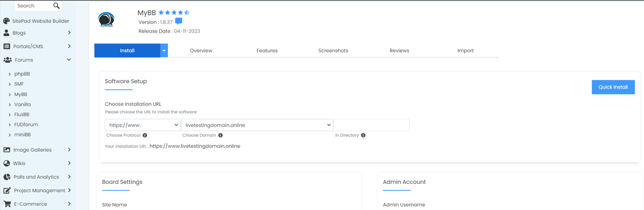Click the Image Galleries picture icon
This screenshot has height=210, width=644.
pyautogui.click(x=6, y=150)
